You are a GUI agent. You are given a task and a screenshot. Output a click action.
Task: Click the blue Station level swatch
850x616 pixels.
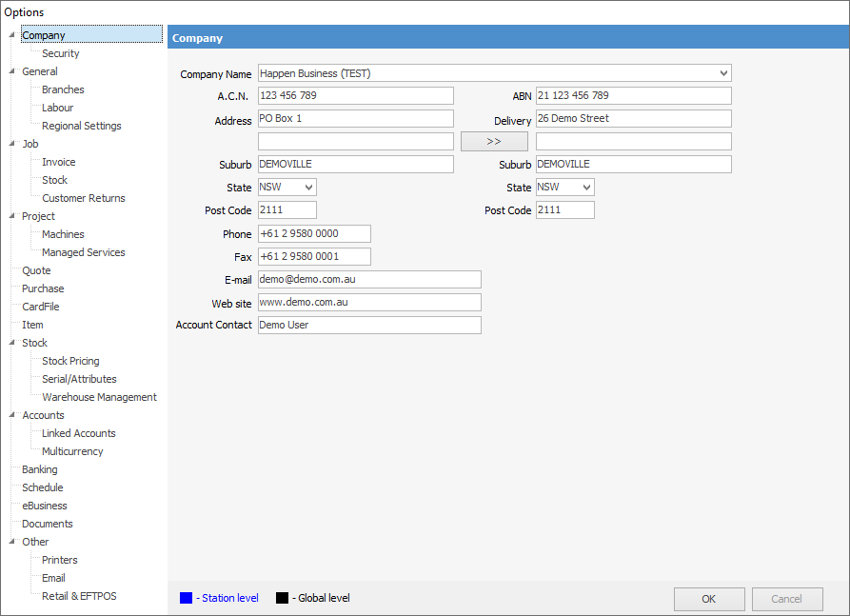186,598
